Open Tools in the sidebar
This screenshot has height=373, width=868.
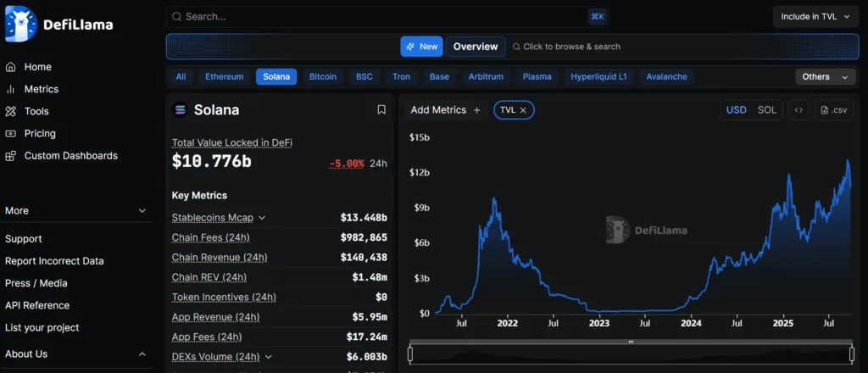[36, 111]
